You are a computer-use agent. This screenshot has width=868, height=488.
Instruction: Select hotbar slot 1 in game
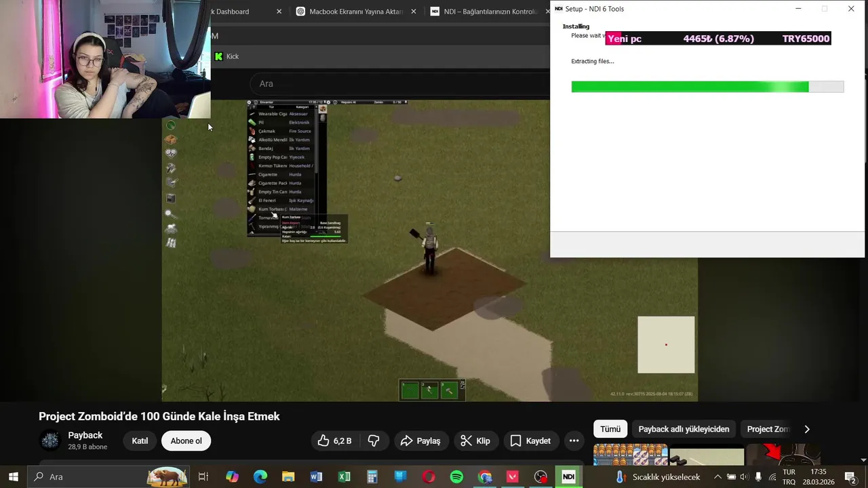[x=410, y=390]
